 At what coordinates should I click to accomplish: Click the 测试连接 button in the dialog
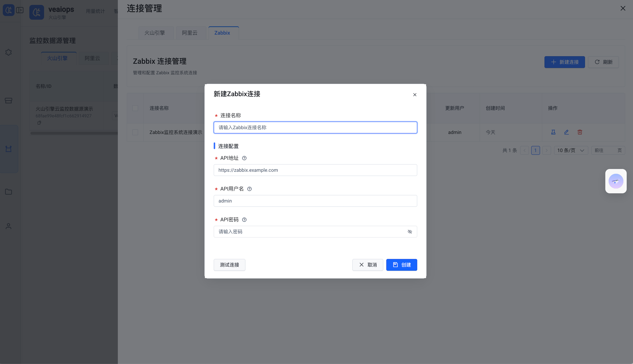click(229, 265)
